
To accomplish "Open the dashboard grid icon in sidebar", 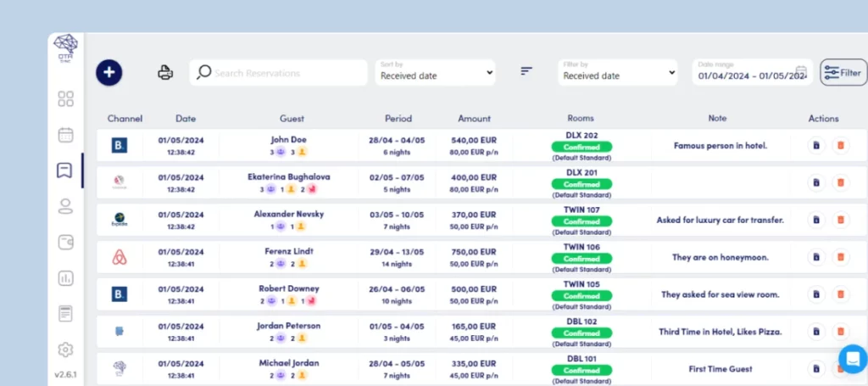I will (65, 99).
